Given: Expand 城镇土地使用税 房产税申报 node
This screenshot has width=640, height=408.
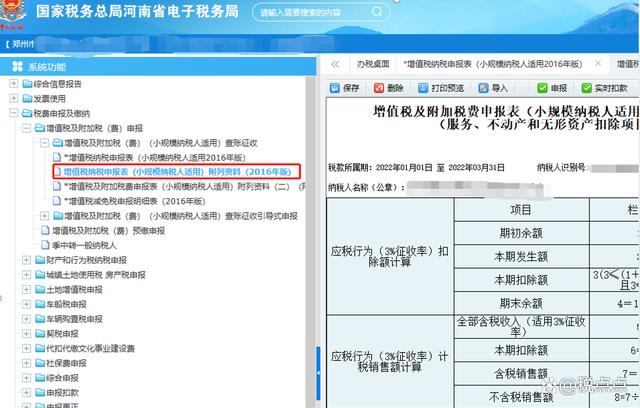Looking at the screenshot, I should point(26,275).
